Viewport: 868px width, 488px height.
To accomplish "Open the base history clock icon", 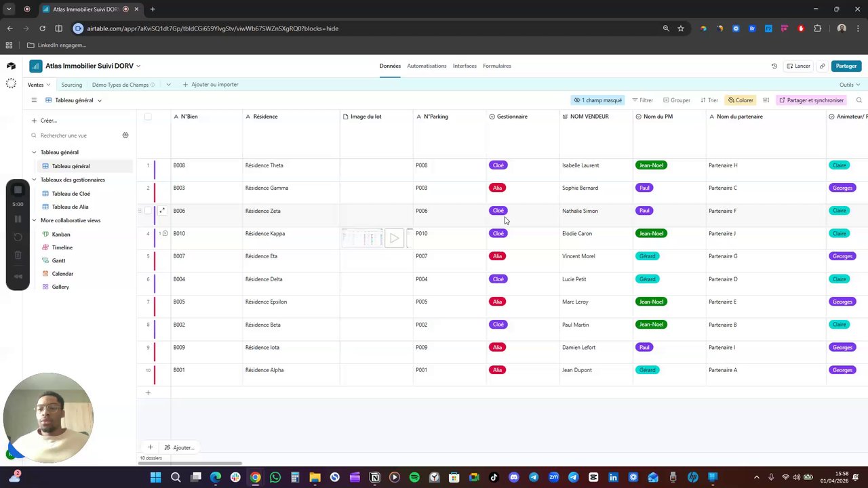I will point(774,66).
